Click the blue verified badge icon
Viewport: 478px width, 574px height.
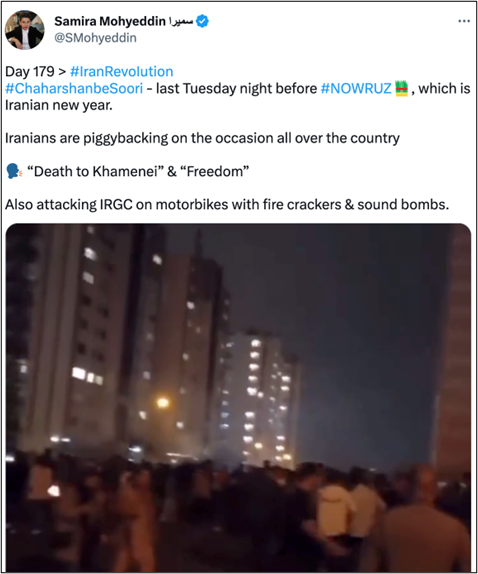(x=202, y=21)
